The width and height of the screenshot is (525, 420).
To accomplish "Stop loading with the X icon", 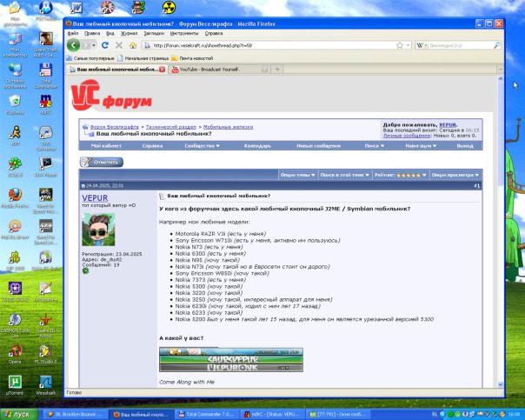I will [x=119, y=45].
